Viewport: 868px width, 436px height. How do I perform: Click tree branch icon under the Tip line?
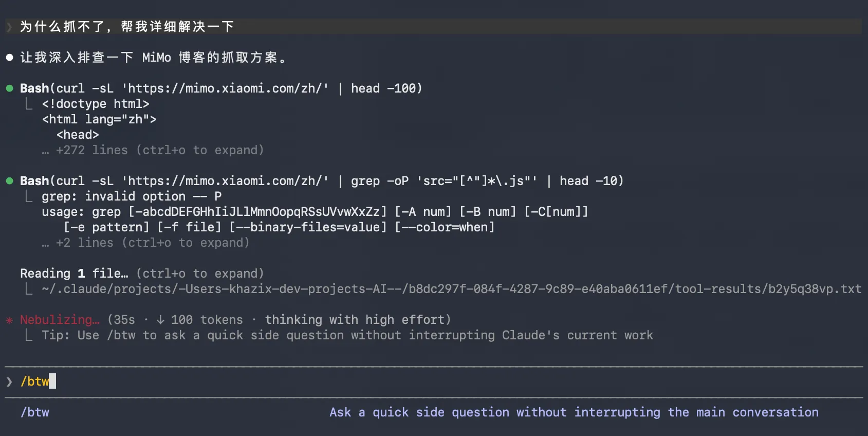click(29, 335)
